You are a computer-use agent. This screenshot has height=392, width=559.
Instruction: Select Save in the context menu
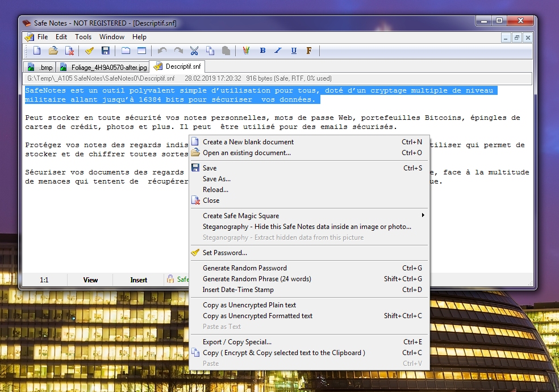309,168
